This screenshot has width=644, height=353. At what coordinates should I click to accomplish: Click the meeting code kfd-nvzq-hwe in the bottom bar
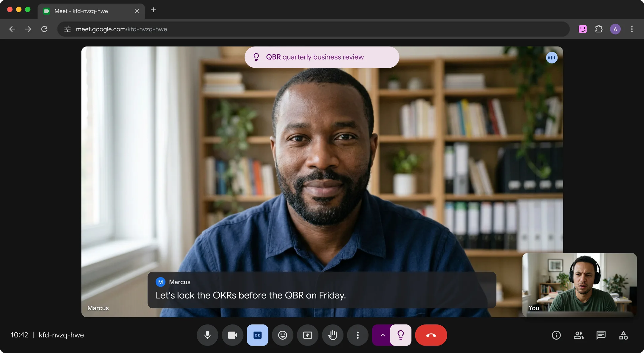(61, 335)
